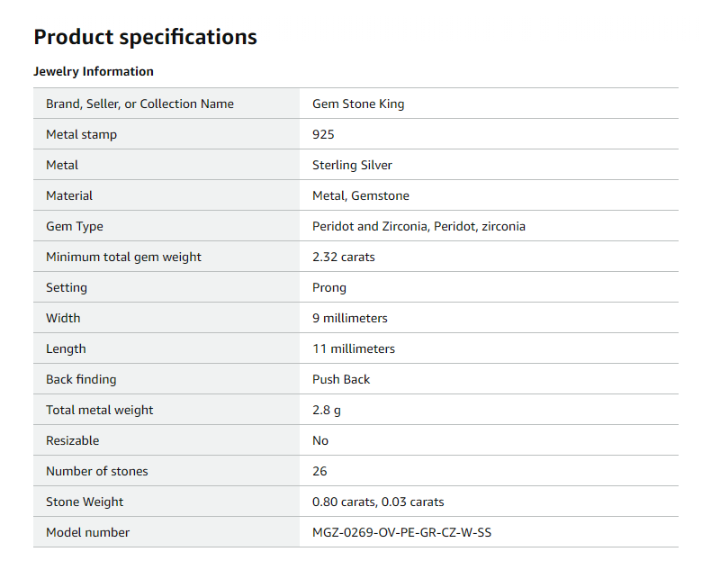Screen dimensions: 711x588
Task: Click the Metal stamp row label
Action: point(81,134)
